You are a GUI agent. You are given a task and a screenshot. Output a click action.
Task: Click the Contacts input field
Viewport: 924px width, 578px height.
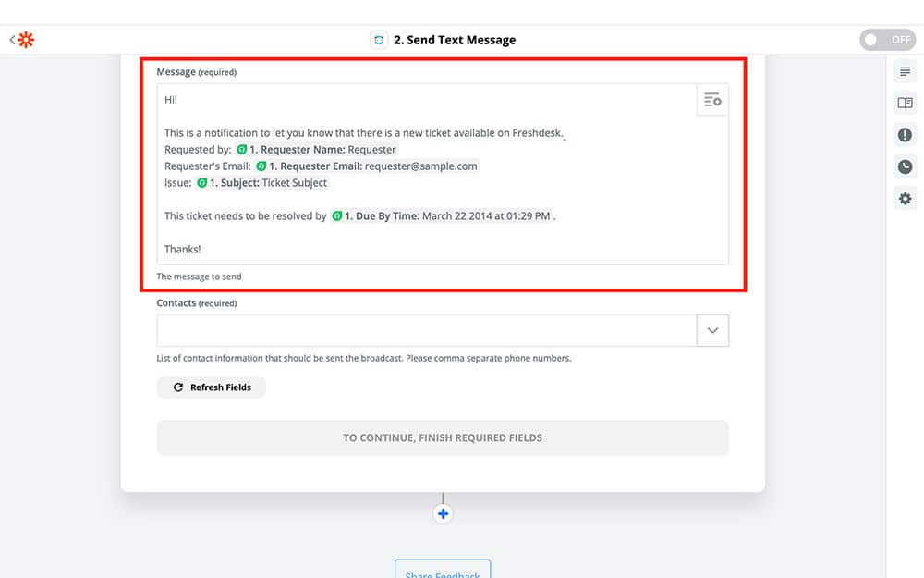coord(425,331)
